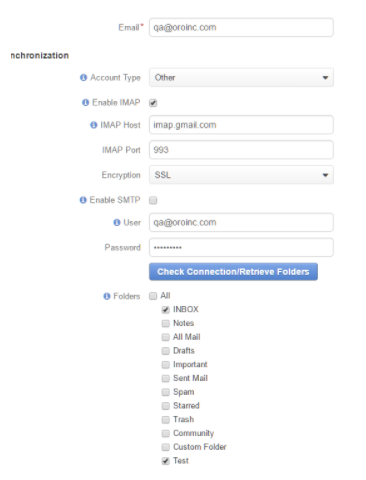366x480 pixels.
Task: Select the Sent Mail folder checkbox
Action: click(166, 378)
